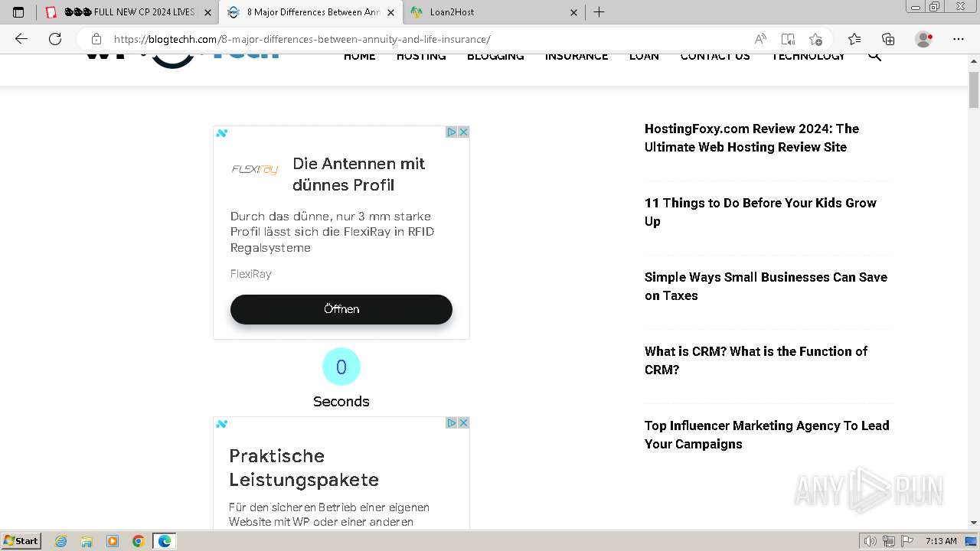
Task: Launch Internet Explorer from taskbar
Action: [x=61, y=541]
